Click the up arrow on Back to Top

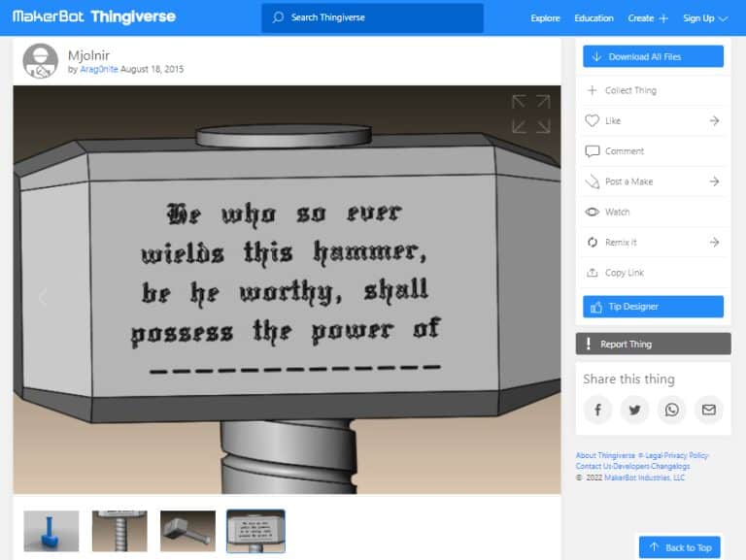654,547
